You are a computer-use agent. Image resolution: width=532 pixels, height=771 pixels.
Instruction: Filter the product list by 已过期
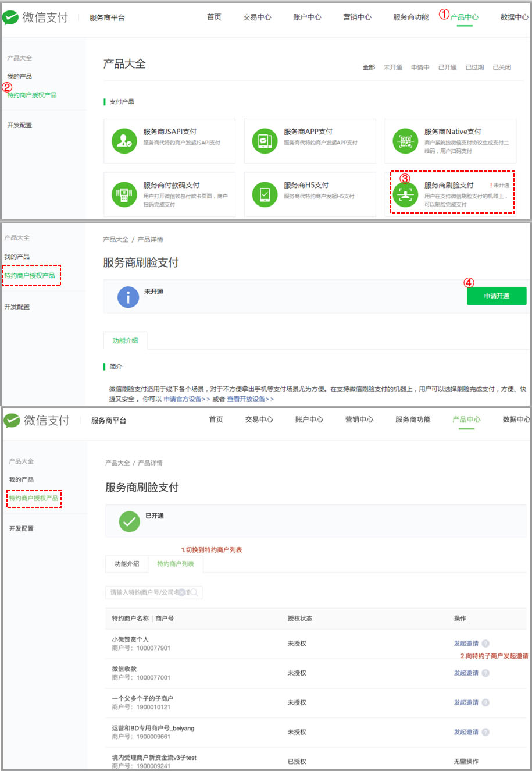tap(474, 67)
